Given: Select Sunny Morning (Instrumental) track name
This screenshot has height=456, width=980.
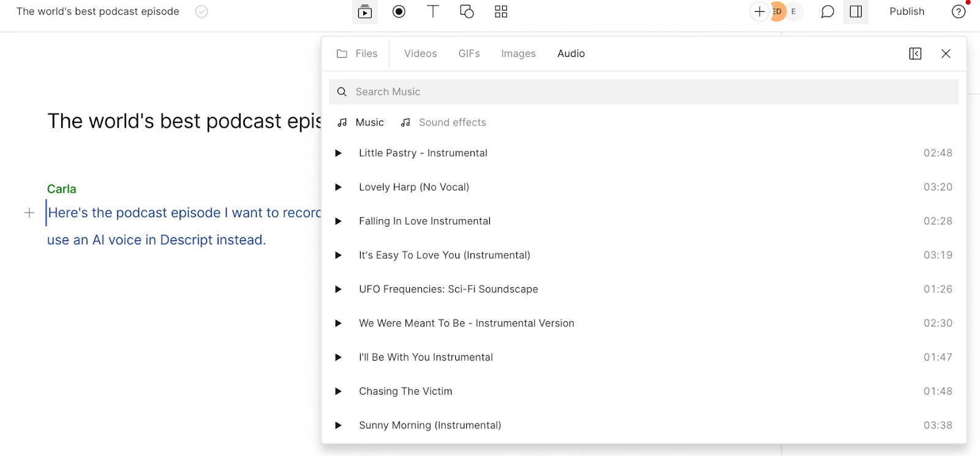Looking at the screenshot, I should click(430, 425).
